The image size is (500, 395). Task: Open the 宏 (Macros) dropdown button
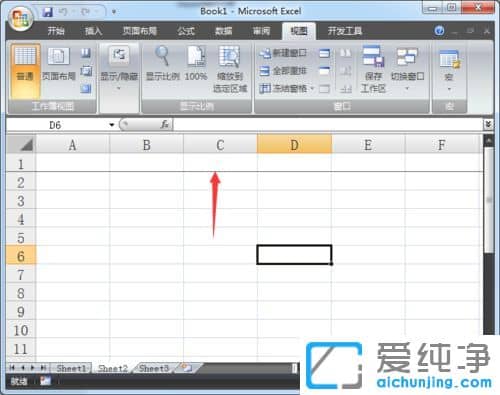pyautogui.click(x=449, y=71)
